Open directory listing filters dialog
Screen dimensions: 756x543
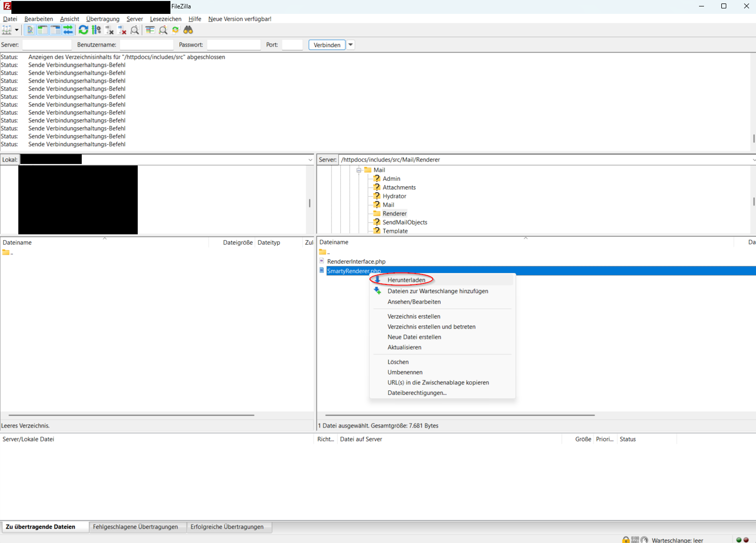coord(150,30)
